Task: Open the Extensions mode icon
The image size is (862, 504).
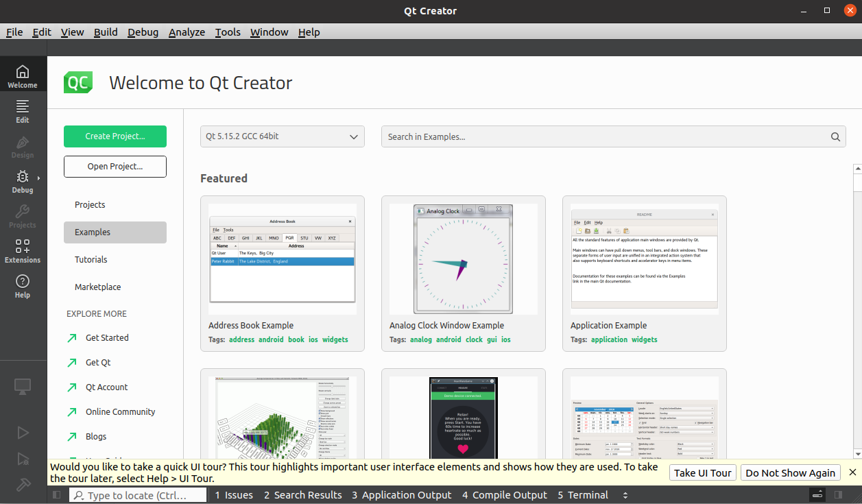Action: click(x=23, y=250)
